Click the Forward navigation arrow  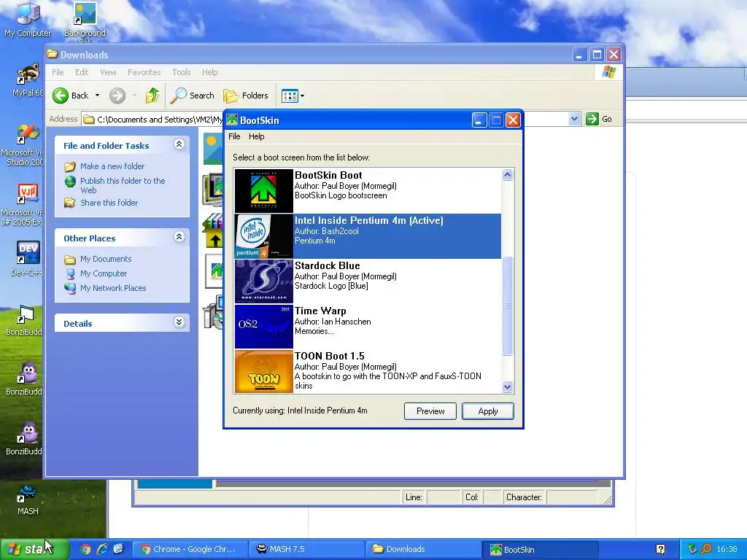tap(117, 96)
